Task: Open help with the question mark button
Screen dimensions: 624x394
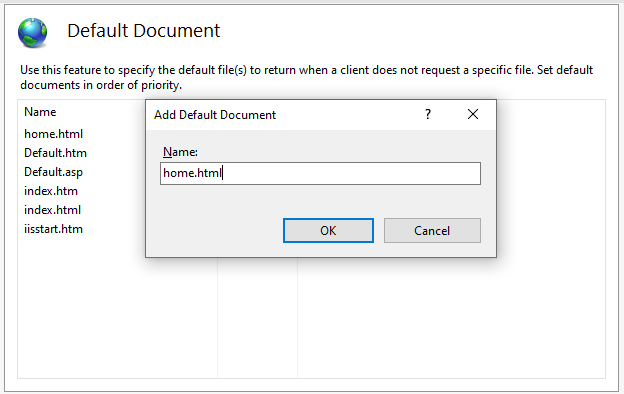Action: click(428, 115)
